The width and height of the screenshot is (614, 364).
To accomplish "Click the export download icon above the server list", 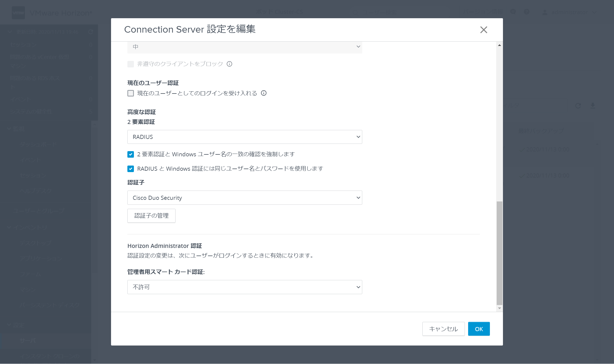I will click(x=592, y=106).
